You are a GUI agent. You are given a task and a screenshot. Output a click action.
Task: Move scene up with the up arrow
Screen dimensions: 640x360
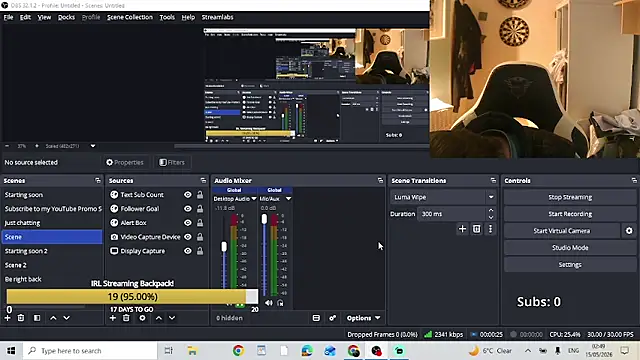(53, 318)
